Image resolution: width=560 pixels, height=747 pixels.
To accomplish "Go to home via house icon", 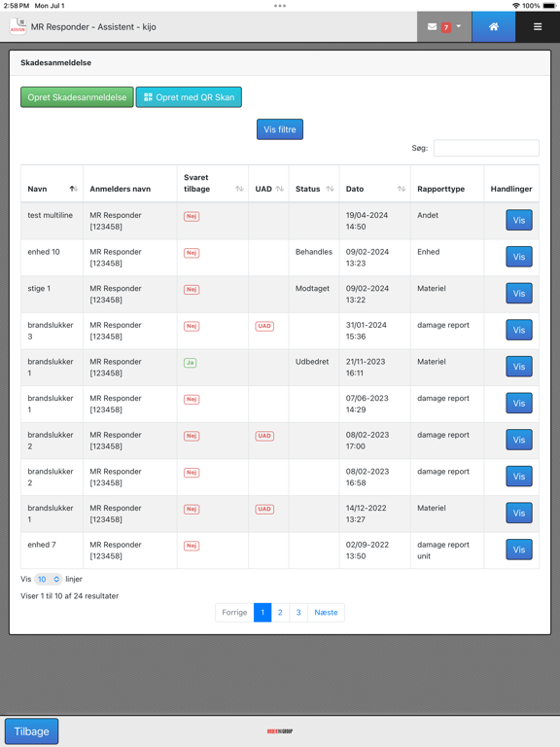I will (493, 26).
